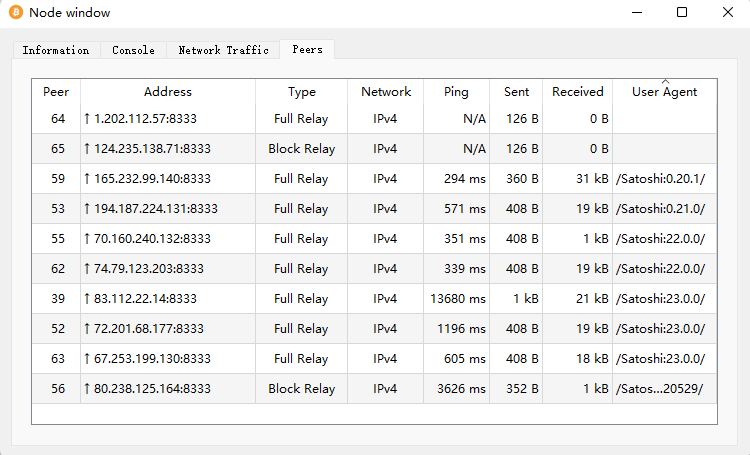
Task: Click the truncated /Satos...20529/ user agent
Action: point(660,389)
